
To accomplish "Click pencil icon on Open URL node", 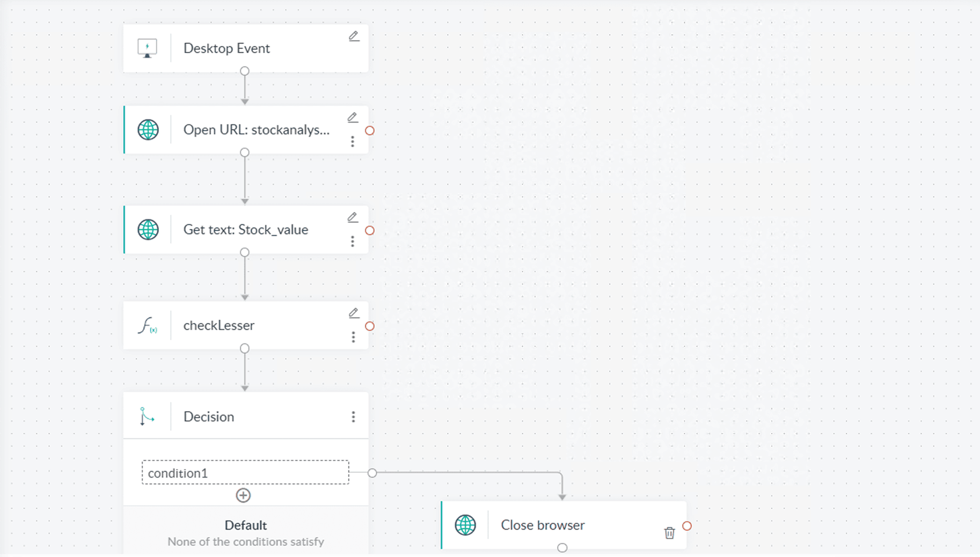I will click(353, 118).
